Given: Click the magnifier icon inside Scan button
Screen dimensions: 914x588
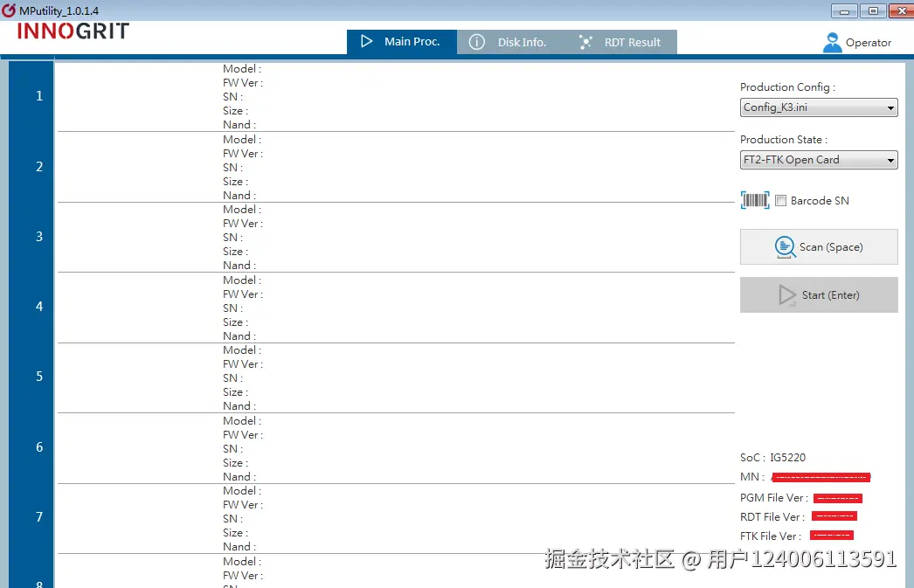Looking at the screenshot, I should tap(785, 246).
